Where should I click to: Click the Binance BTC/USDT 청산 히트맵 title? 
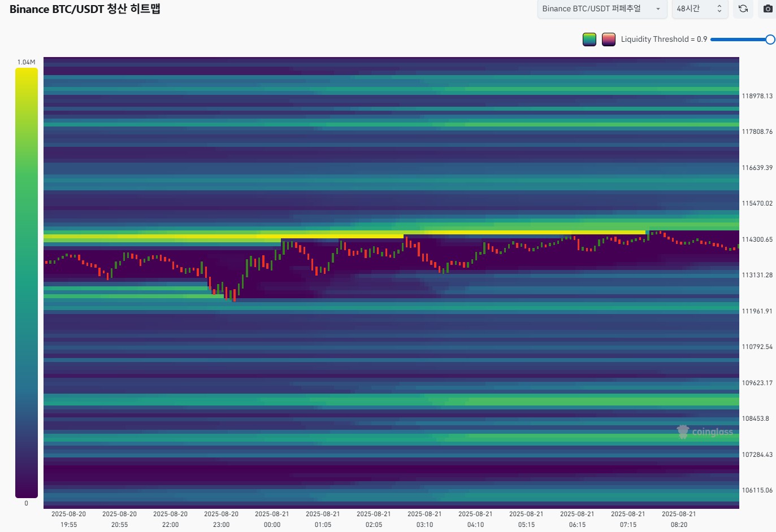pos(85,9)
